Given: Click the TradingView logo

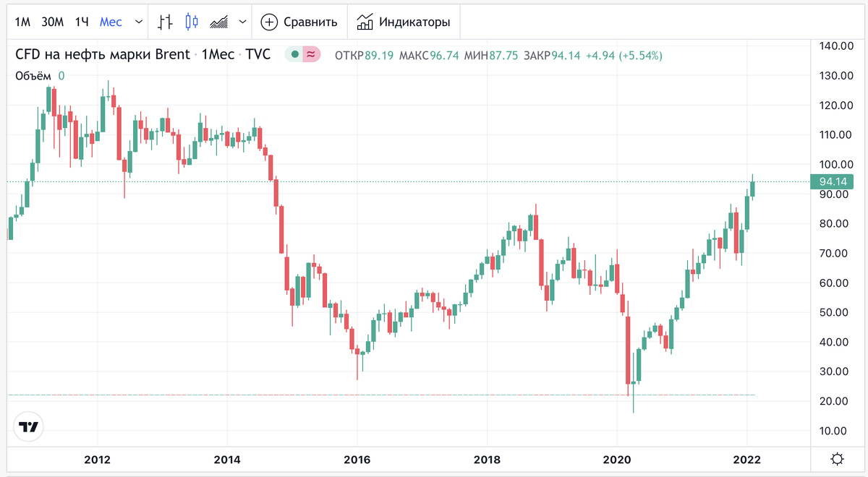Looking at the screenshot, I should click(x=28, y=427).
